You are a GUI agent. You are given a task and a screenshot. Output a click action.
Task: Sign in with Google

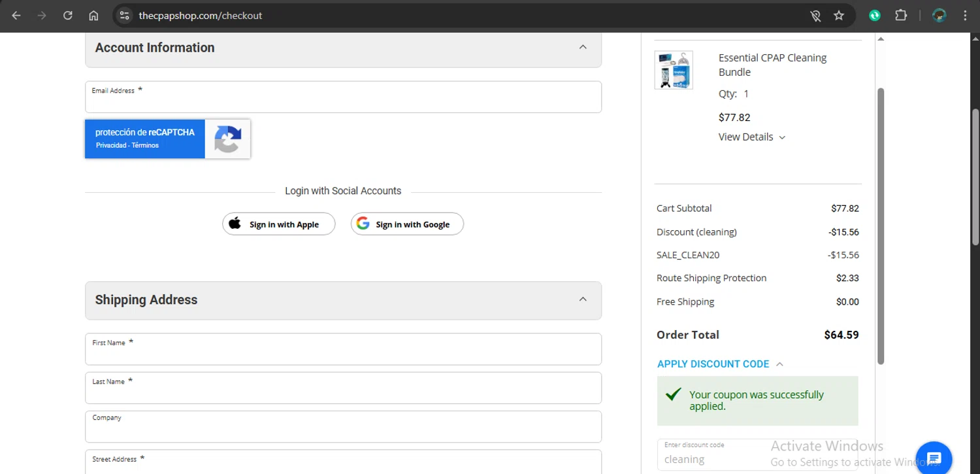coord(407,224)
